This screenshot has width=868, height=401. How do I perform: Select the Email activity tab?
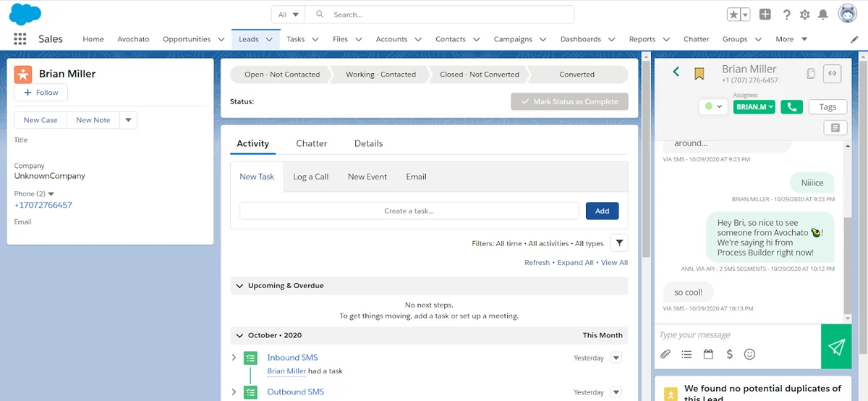416,177
